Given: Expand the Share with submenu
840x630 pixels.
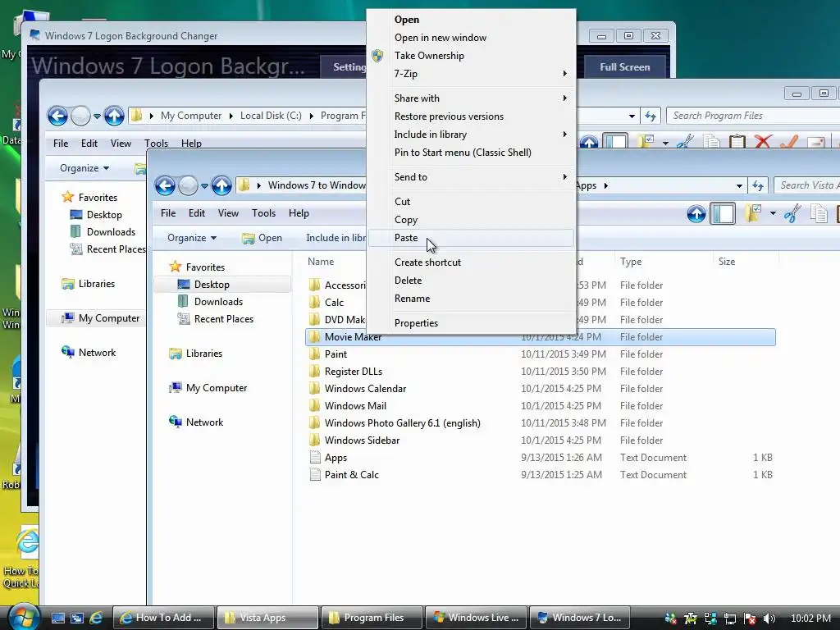Looking at the screenshot, I should tap(471, 98).
